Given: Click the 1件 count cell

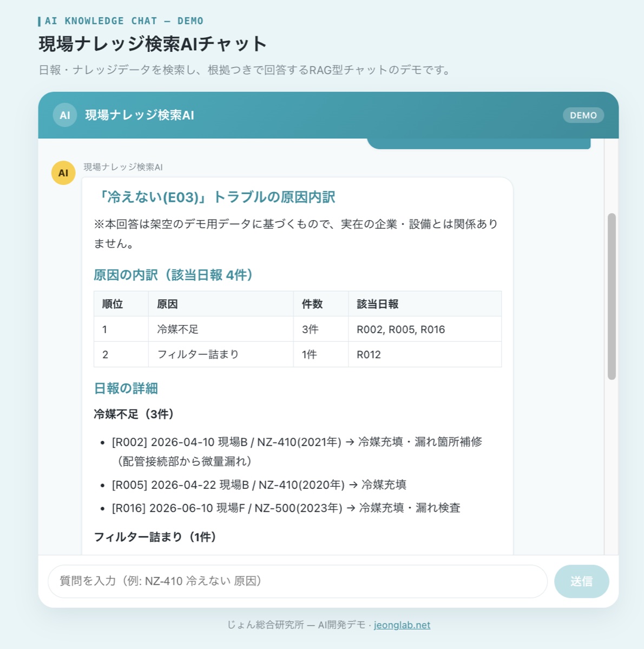Looking at the screenshot, I should (x=321, y=355).
